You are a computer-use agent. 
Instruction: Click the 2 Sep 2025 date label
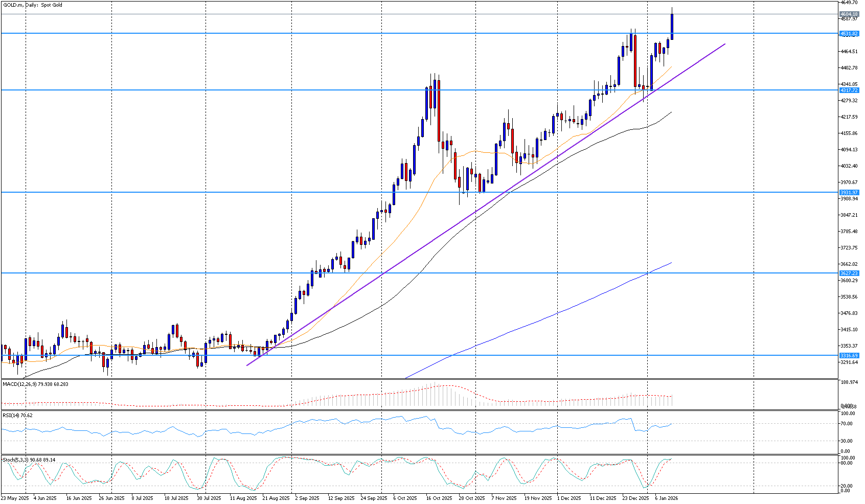tap(307, 498)
